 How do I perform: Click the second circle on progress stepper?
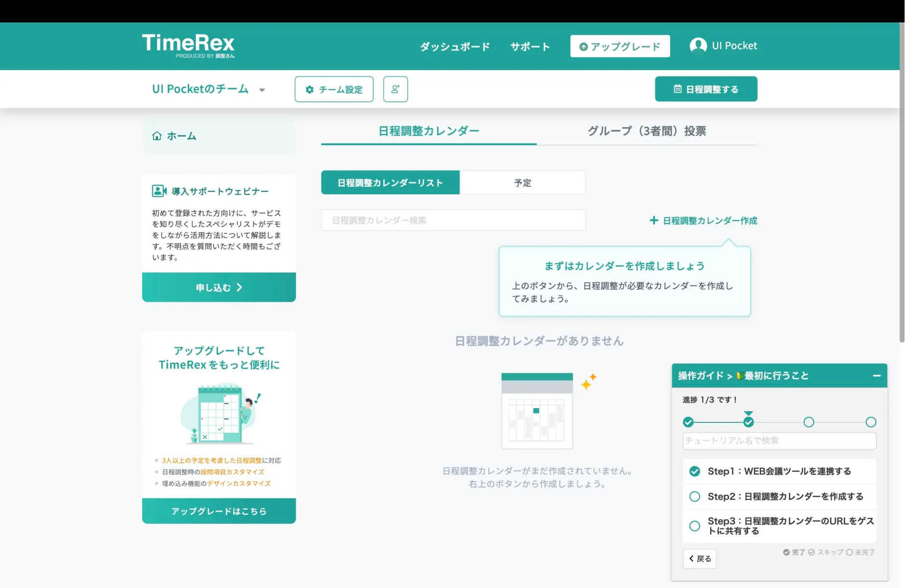[749, 421]
